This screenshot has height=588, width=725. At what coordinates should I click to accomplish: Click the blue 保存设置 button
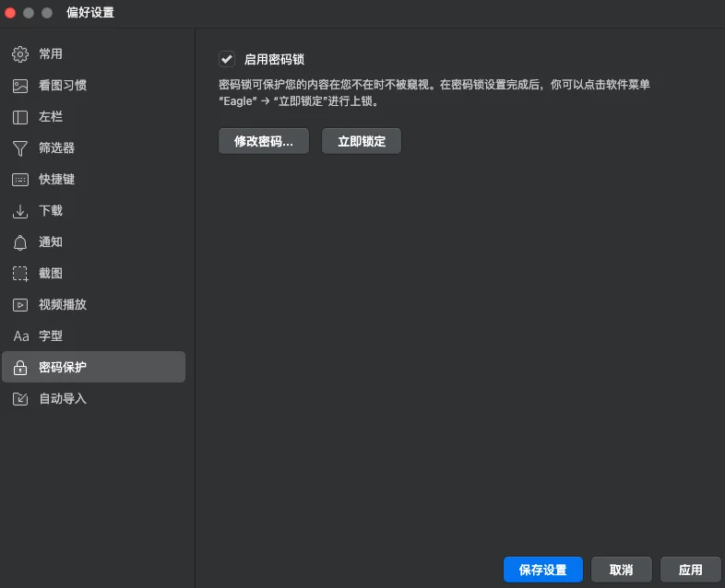pos(542,570)
